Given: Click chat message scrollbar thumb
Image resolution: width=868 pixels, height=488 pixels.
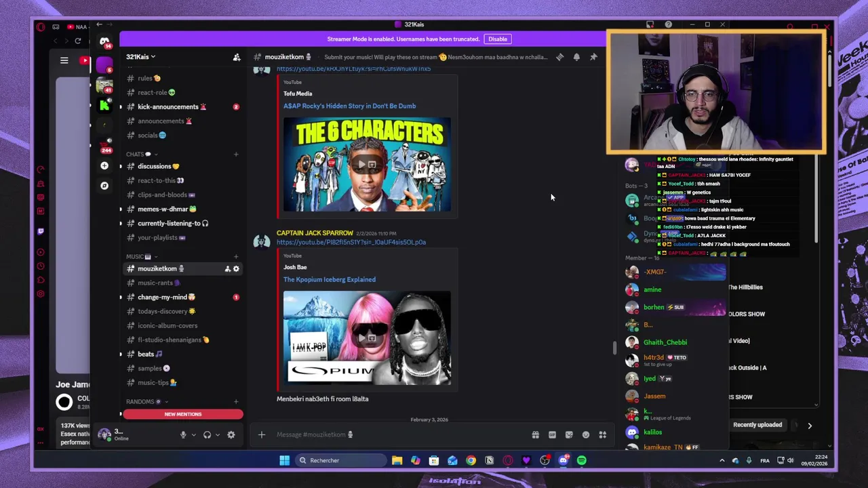Looking at the screenshot, I should 614,348.
